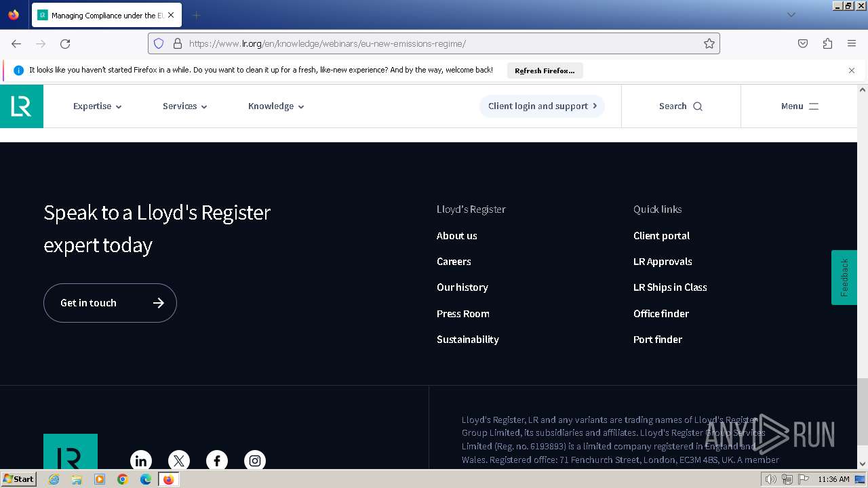
Task: Click the browser reload icon
Action: coord(65,43)
